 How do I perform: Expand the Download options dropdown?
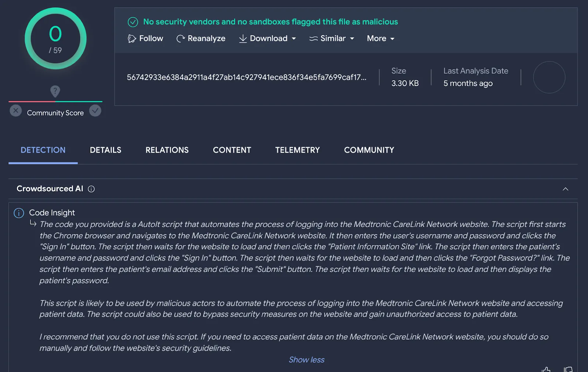[294, 39]
